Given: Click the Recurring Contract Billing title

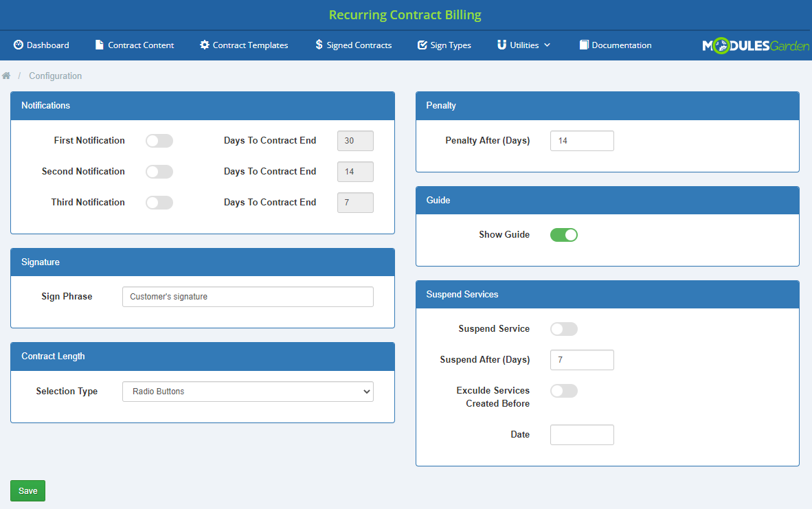Looking at the screenshot, I should tap(405, 15).
